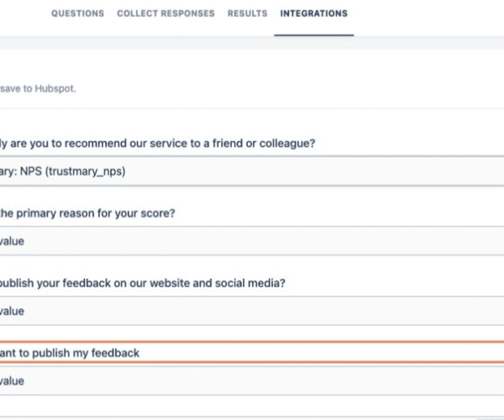The height and width of the screenshot is (420, 504).
Task: Open the NPS (trustmary_nps) property dropdown
Action: coord(252,171)
